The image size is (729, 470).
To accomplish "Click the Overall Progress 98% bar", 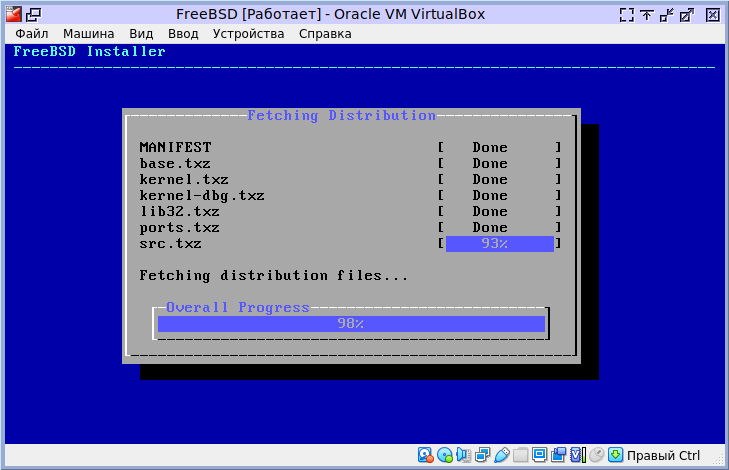I will pos(351,324).
